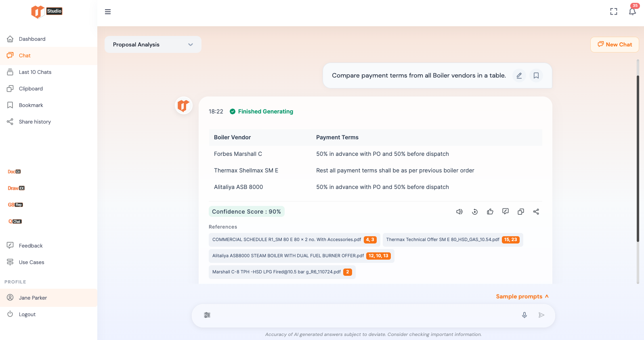Open the DocEX app
Viewport: 644px width, 340px height.
(14, 172)
